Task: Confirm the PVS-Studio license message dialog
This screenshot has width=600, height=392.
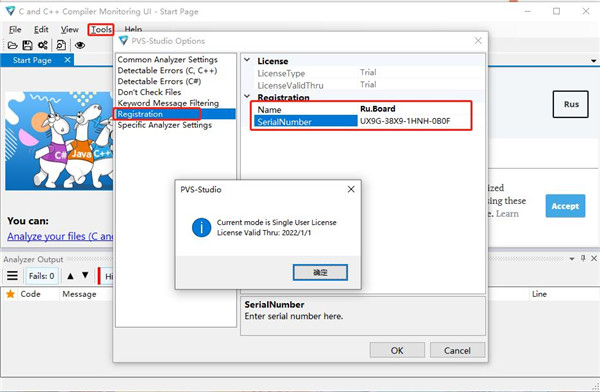Action: point(320,273)
